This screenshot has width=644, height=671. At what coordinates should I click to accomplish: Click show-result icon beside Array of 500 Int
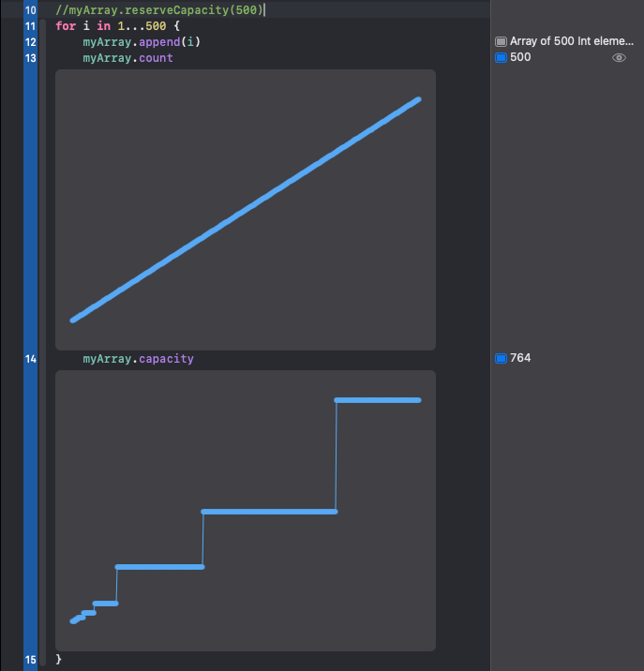point(501,42)
